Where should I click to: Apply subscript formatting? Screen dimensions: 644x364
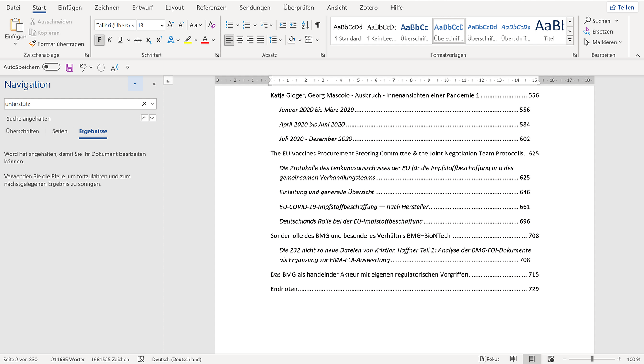coord(149,40)
